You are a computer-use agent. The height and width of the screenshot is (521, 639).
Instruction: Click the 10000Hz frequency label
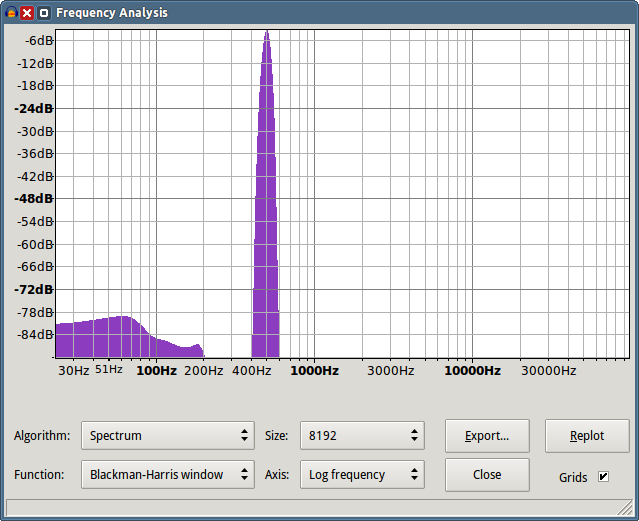click(472, 371)
